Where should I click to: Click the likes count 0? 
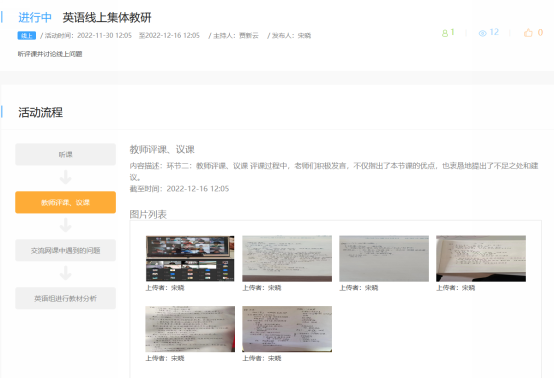click(540, 32)
